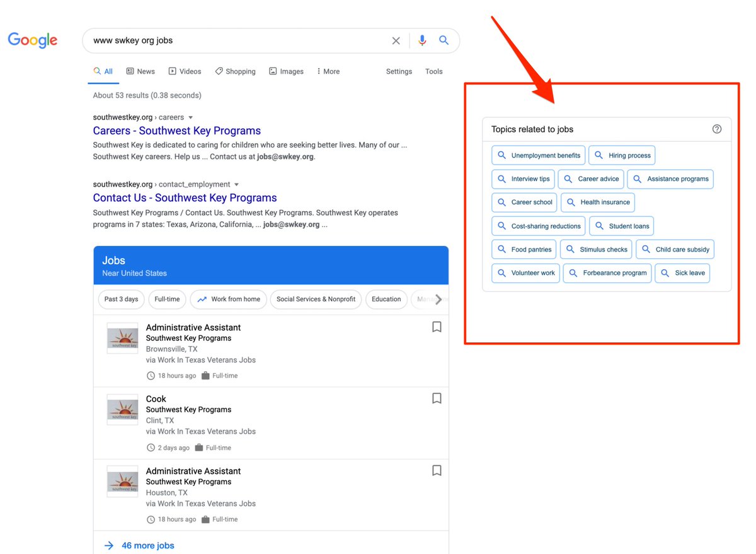This screenshot has height=554, width=756.
Task: Expand dropdown arrow beside contact_employment URL
Action: [237, 185]
